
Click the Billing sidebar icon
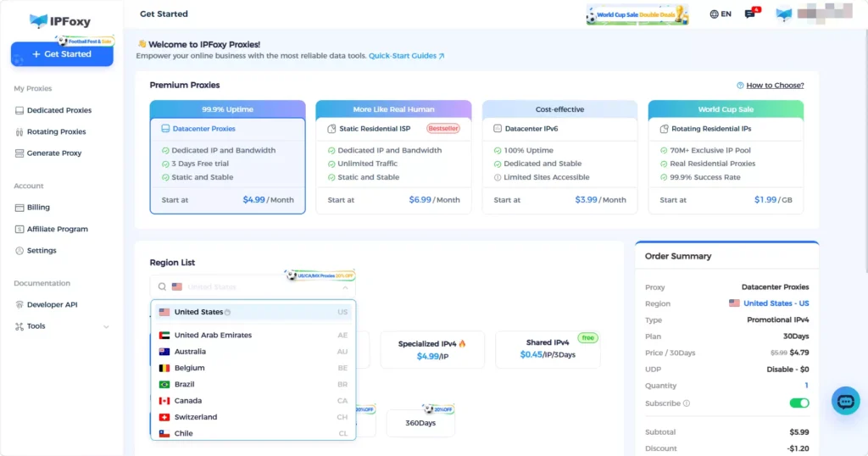click(x=19, y=208)
